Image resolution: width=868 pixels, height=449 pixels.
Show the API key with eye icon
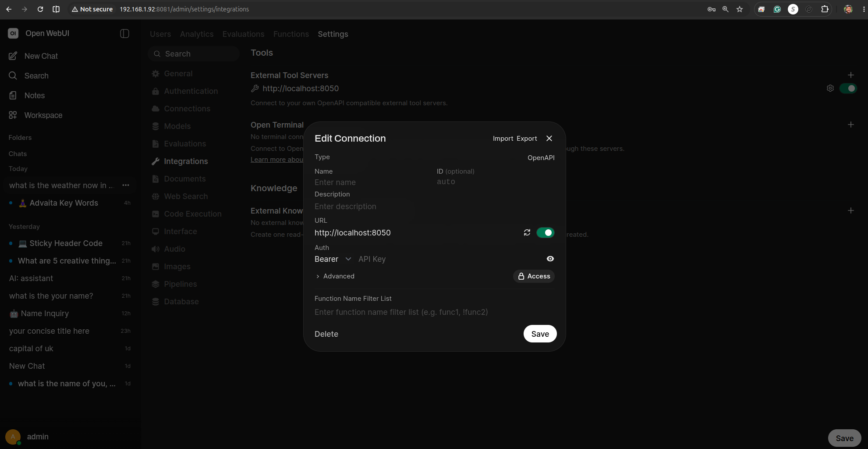pos(550,259)
